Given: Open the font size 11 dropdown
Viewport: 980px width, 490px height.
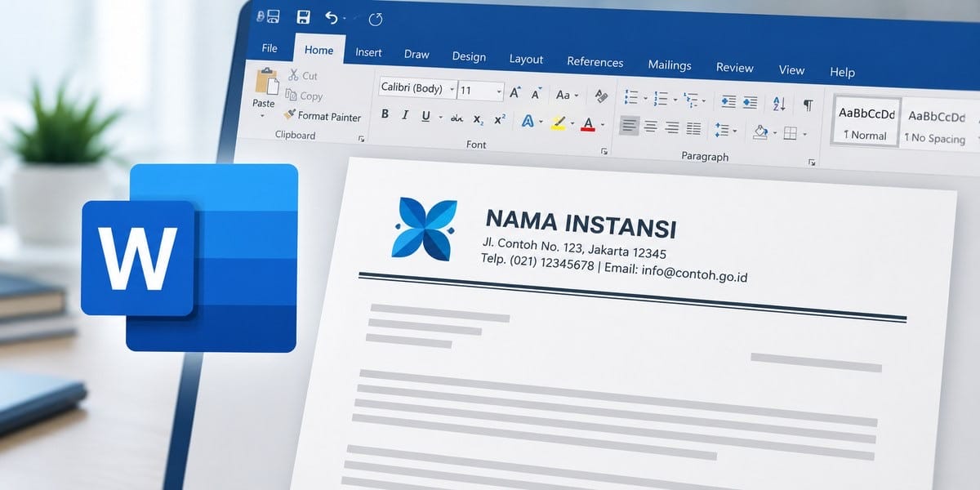Looking at the screenshot, I should pyautogui.click(x=499, y=91).
